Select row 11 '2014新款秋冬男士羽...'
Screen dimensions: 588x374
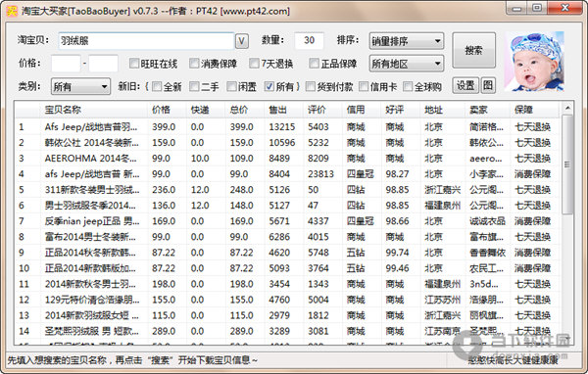point(288,284)
